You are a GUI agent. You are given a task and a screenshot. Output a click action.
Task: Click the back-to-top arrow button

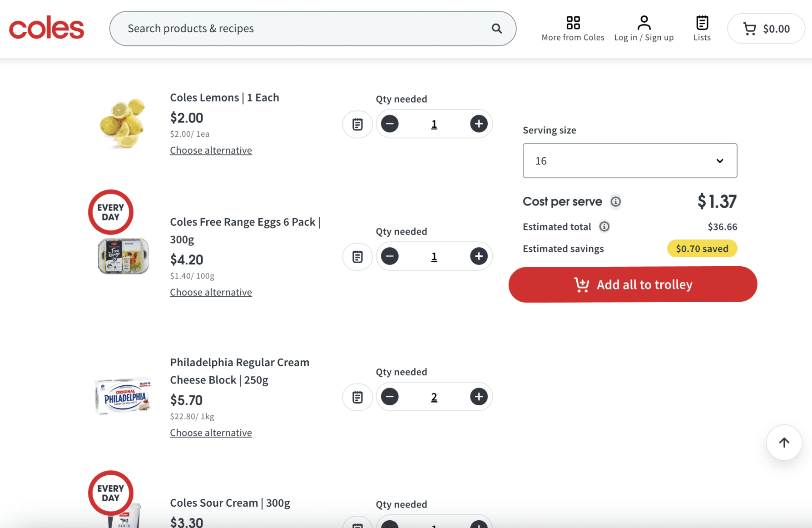(x=784, y=443)
